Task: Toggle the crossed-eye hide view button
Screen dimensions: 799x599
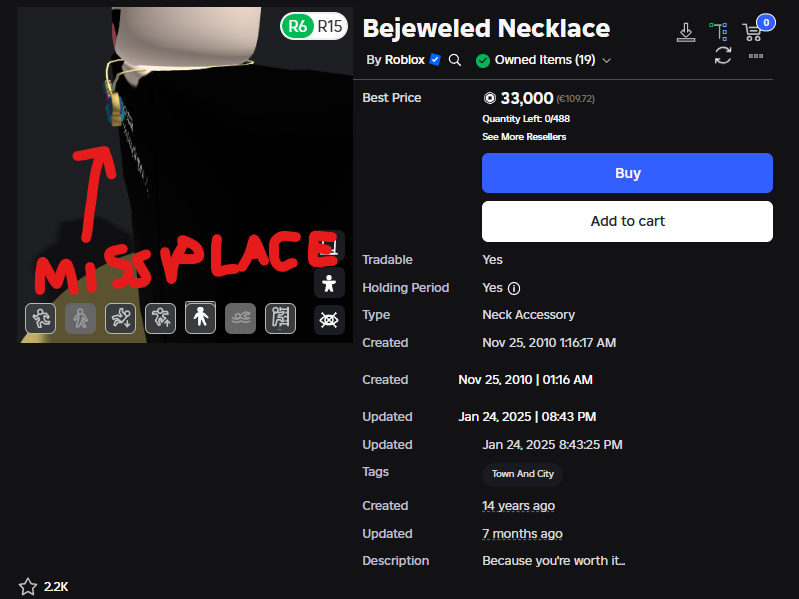Action: 329,320
